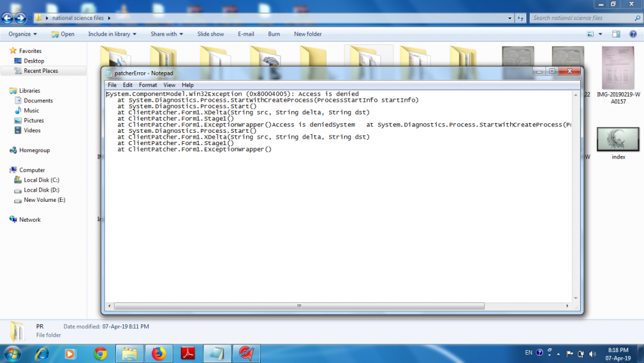Click the Internet Explorer taskbar icon
Image resolution: width=644 pixels, height=363 pixels.
(x=43, y=353)
